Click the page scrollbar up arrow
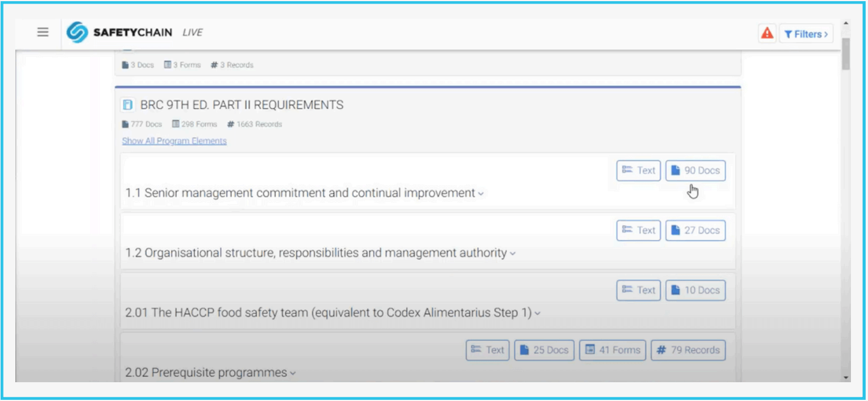This screenshot has width=868, height=401. (846, 25)
